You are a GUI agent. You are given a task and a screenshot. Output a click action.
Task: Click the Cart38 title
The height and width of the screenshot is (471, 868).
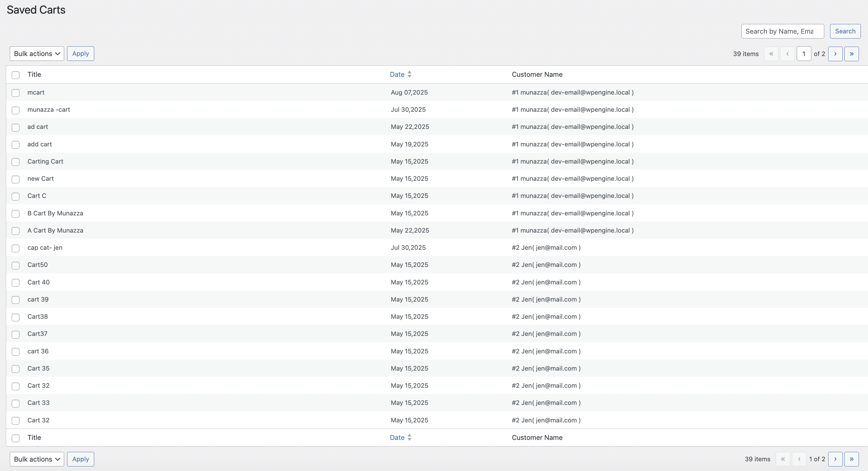click(x=37, y=317)
